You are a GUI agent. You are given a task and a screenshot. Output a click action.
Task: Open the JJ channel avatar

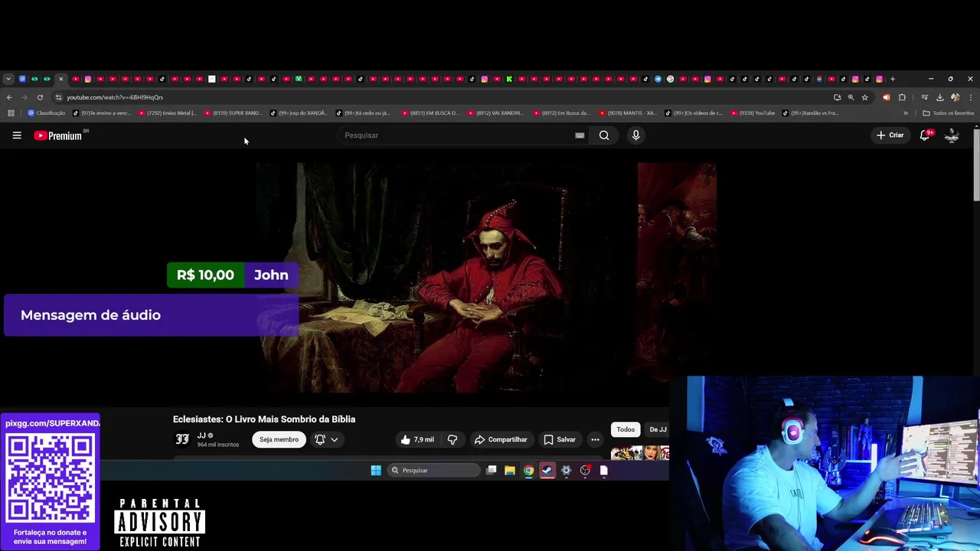coord(182,439)
